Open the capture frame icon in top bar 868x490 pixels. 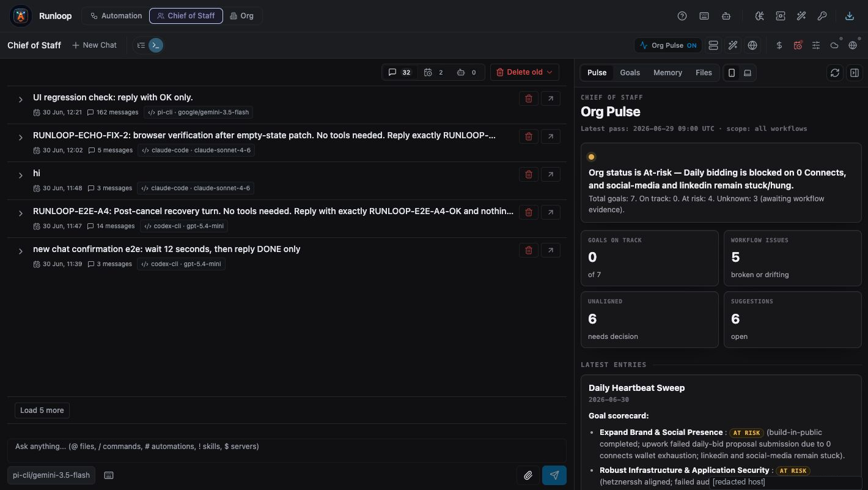pos(781,16)
